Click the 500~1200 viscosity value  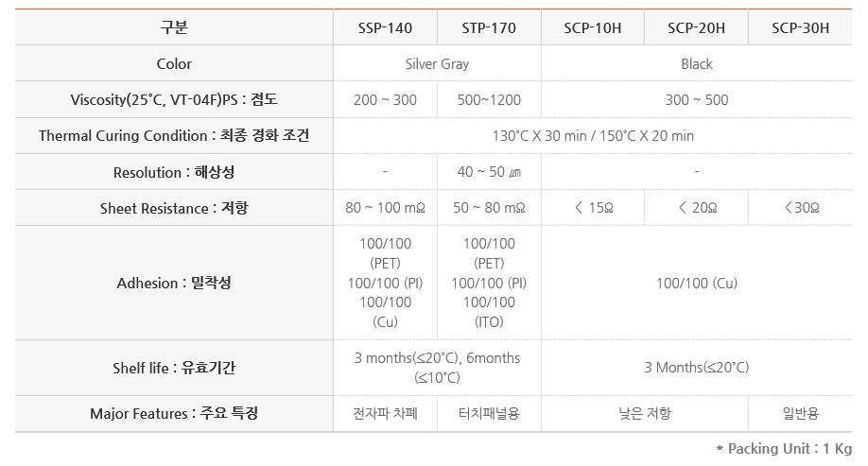click(x=489, y=99)
